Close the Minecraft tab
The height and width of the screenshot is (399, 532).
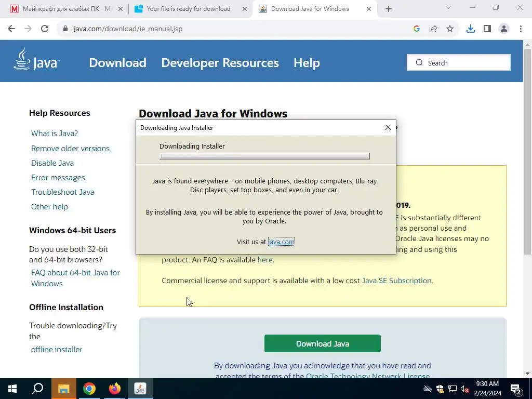click(x=121, y=9)
